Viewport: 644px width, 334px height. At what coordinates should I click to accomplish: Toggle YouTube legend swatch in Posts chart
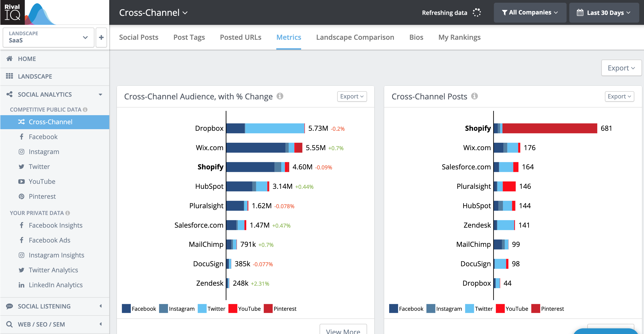point(500,308)
